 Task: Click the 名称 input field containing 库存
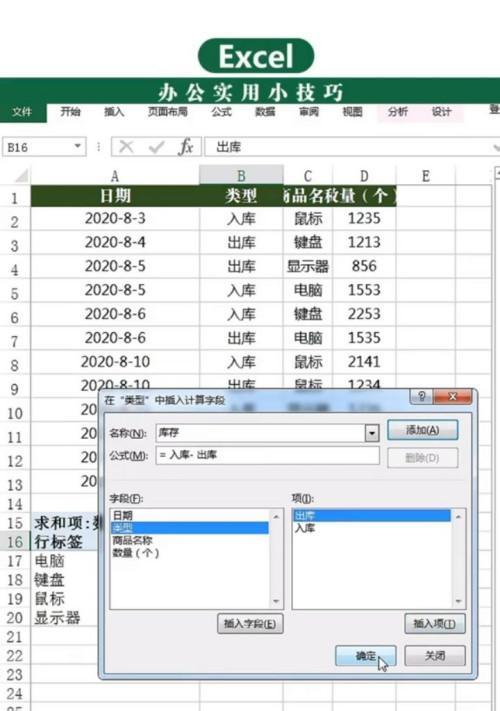260,433
